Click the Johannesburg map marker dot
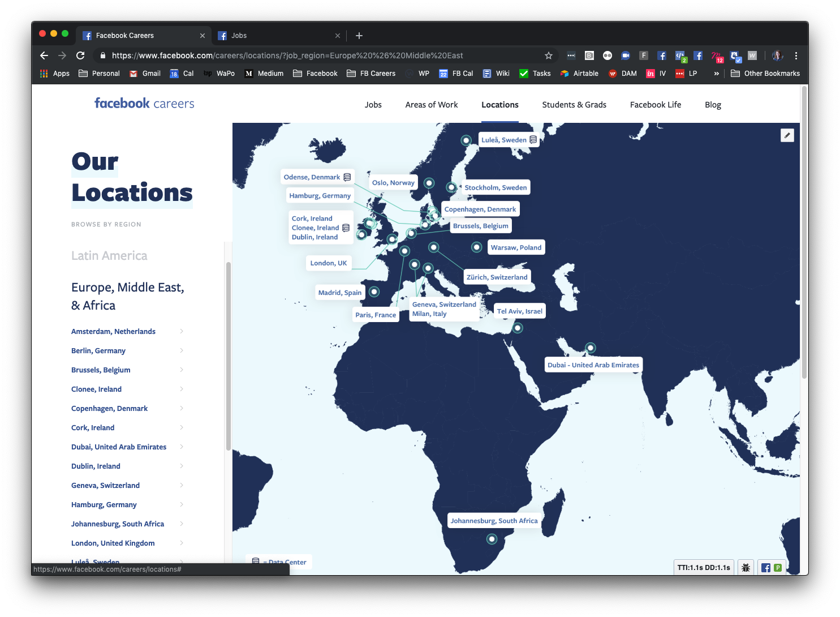 point(492,539)
